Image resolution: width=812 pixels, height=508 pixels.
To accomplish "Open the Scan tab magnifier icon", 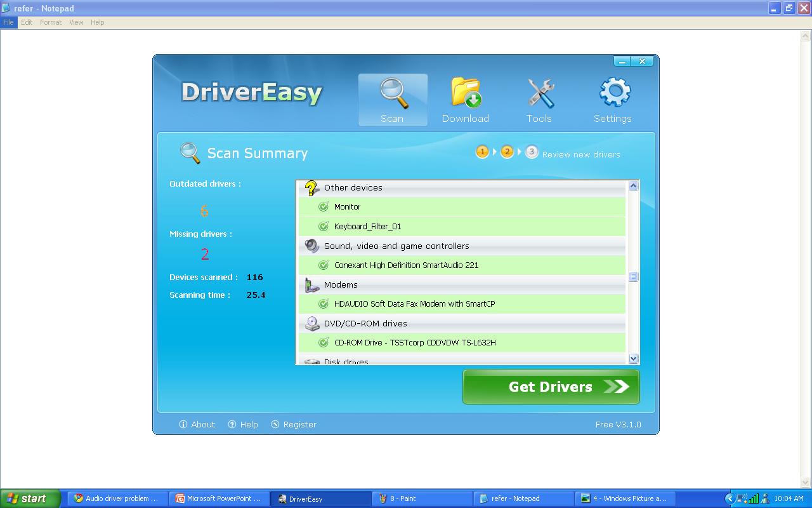I will pos(393,93).
